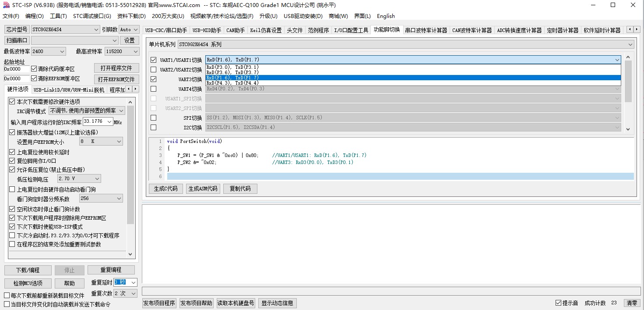Enable 每次下载前都重新装载目标文件 checkbox

pyautogui.click(x=7, y=296)
